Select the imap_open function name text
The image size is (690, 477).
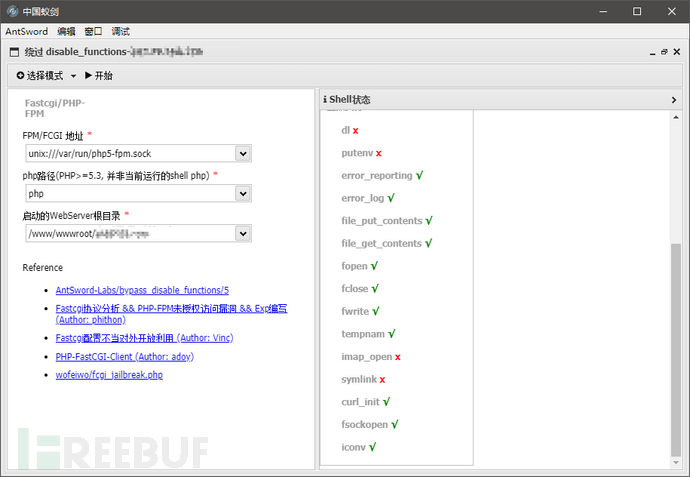coord(367,356)
